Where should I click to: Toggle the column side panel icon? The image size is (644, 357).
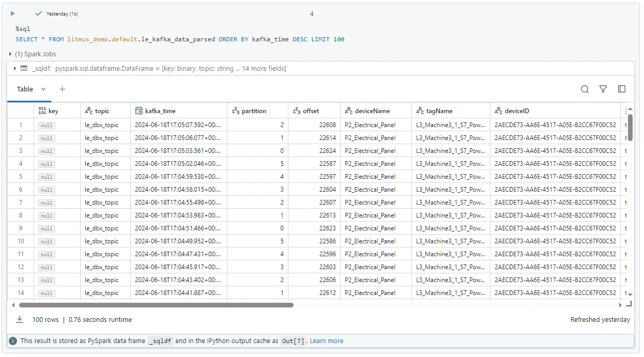click(622, 89)
